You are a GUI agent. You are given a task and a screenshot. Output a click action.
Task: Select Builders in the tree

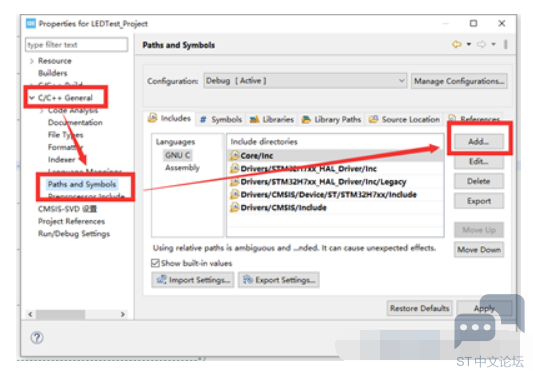click(x=53, y=73)
